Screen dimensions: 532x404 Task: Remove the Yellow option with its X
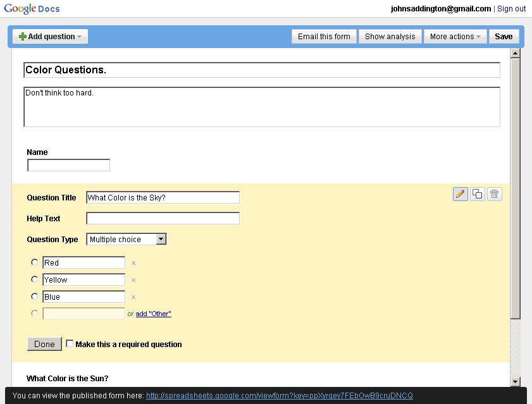[133, 280]
